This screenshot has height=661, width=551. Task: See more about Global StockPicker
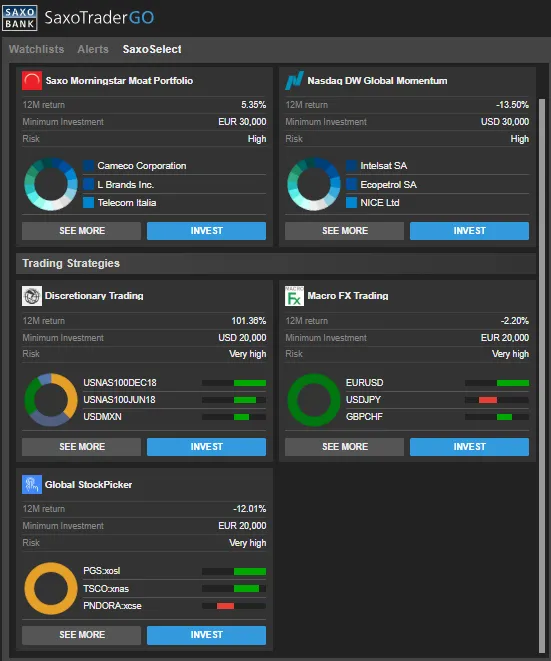point(81,635)
